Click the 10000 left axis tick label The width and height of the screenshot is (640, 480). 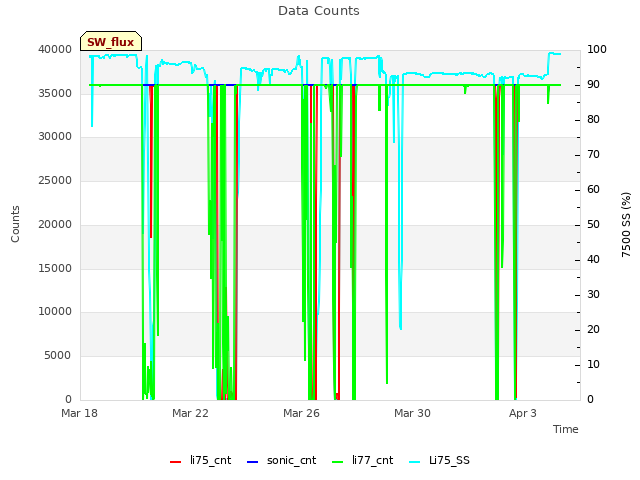pos(55,311)
